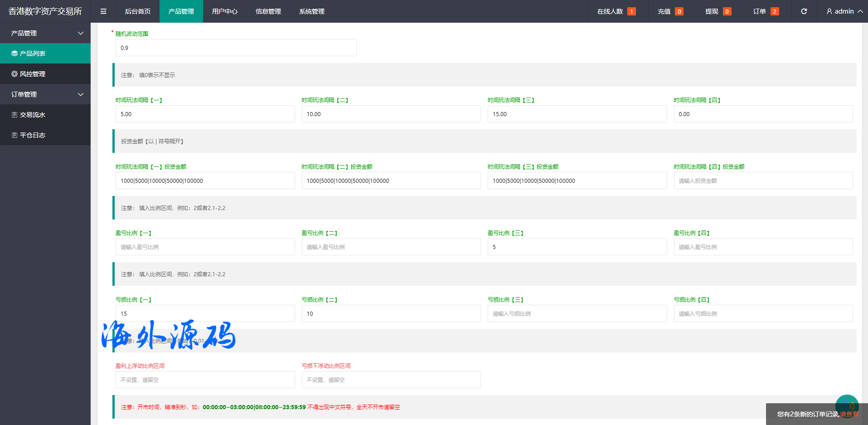The width and height of the screenshot is (868, 425).
Task: Open the 订单 notification badge button
Action: tap(766, 11)
